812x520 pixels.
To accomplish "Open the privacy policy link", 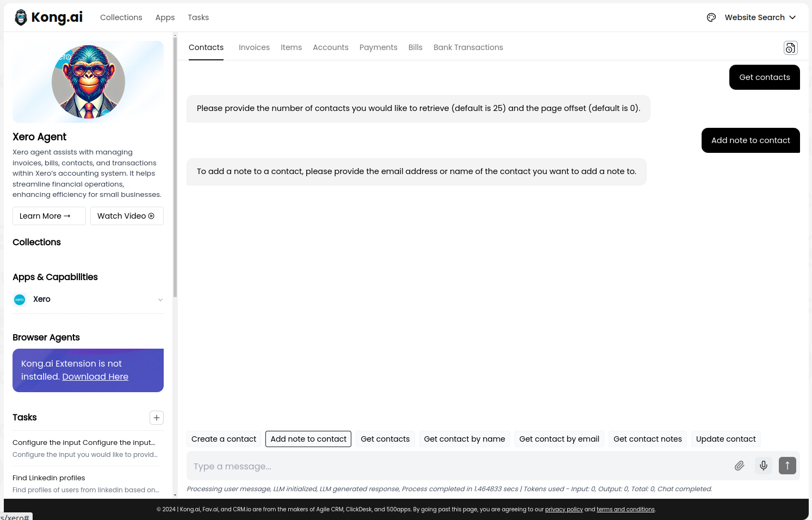I will pos(563,510).
